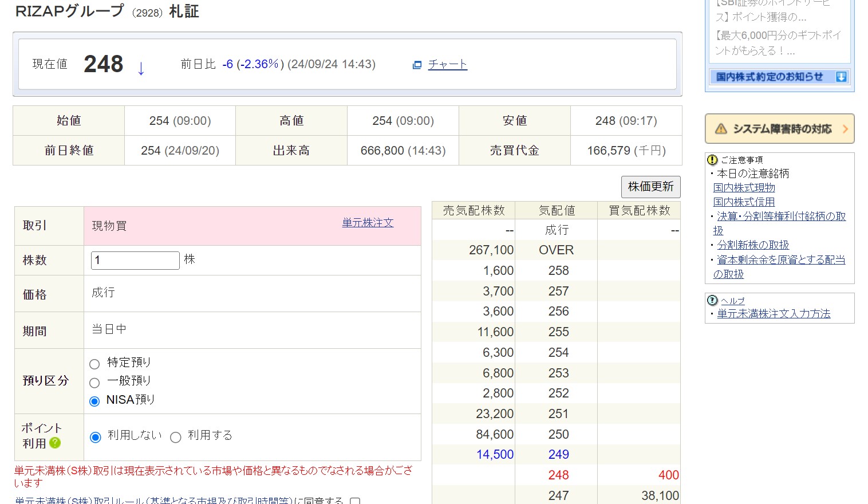
Task: Click the green help icon beside ポイント利用
Action: pos(55,443)
